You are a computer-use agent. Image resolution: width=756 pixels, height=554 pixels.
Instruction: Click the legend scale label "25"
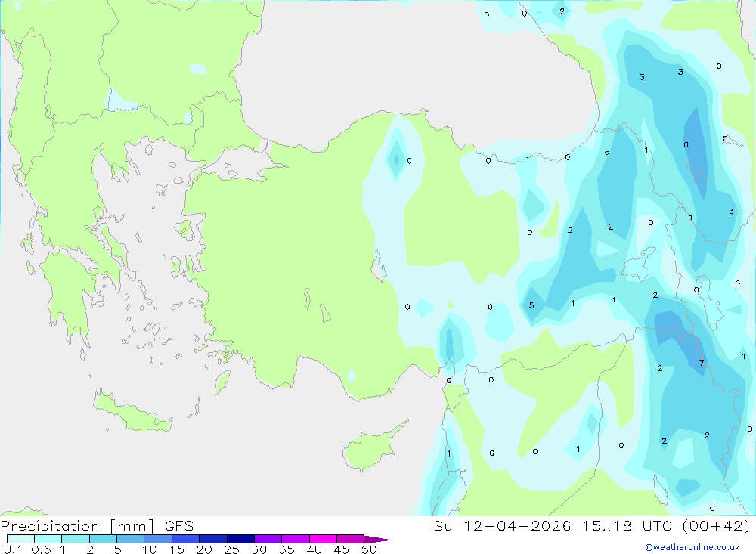point(231,549)
